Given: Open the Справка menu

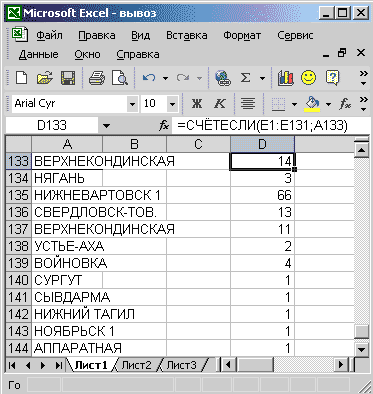Looking at the screenshot, I should coord(138,54).
